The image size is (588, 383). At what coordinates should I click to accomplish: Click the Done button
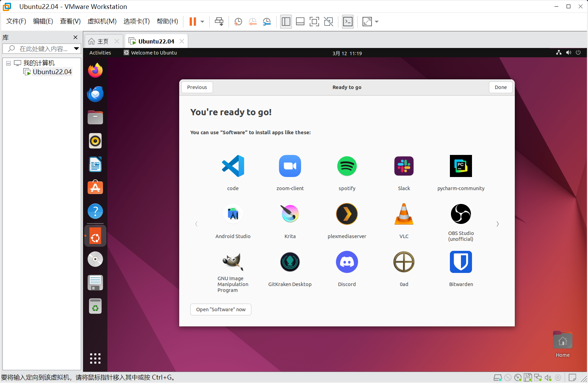(500, 87)
